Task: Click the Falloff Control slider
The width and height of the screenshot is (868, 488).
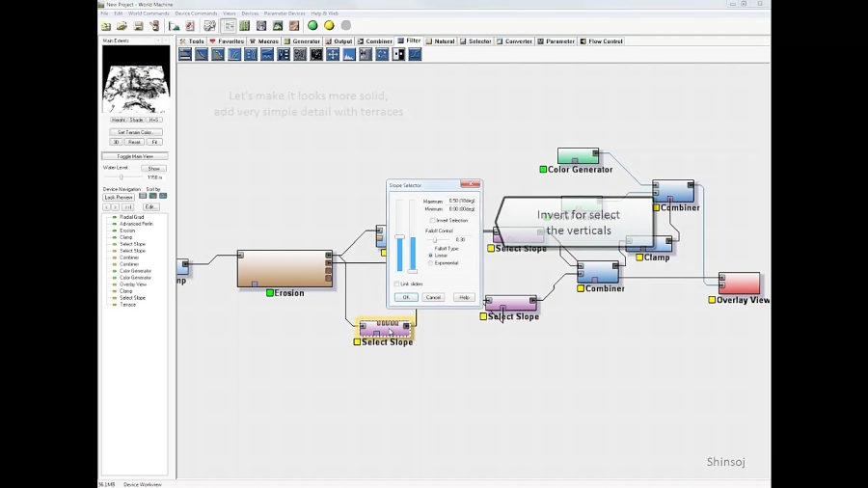Action: point(435,239)
